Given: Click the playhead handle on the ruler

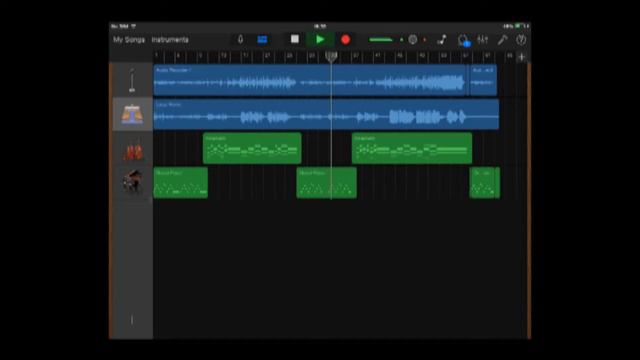Looking at the screenshot, I should point(331,56).
